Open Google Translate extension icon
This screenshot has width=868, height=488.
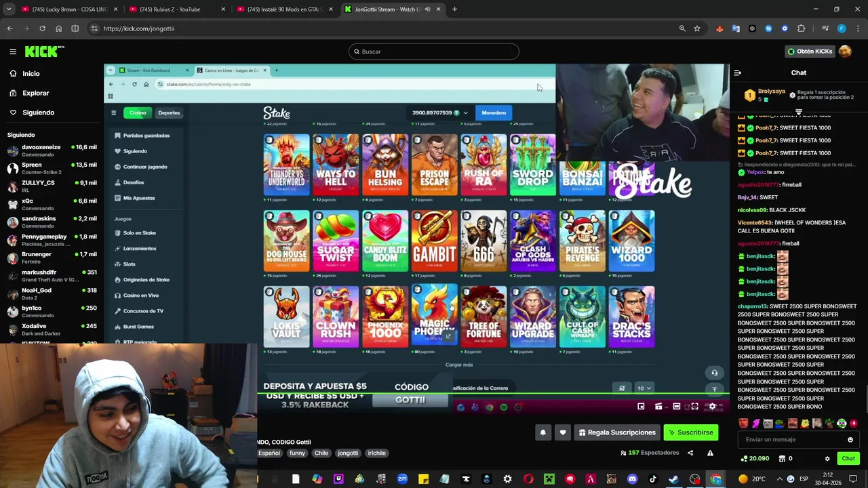coord(736,28)
